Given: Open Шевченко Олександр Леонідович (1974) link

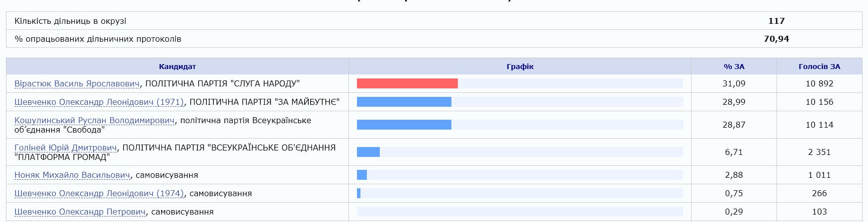Looking at the screenshot, I should click(x=99, y=193).
